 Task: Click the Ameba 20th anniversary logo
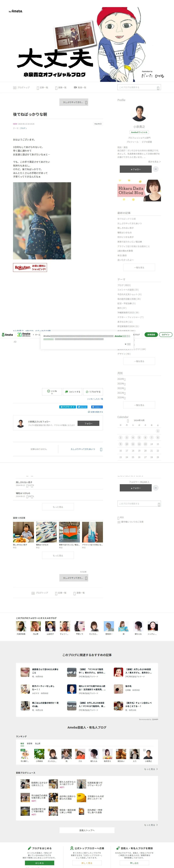click(x=24, y=335)
